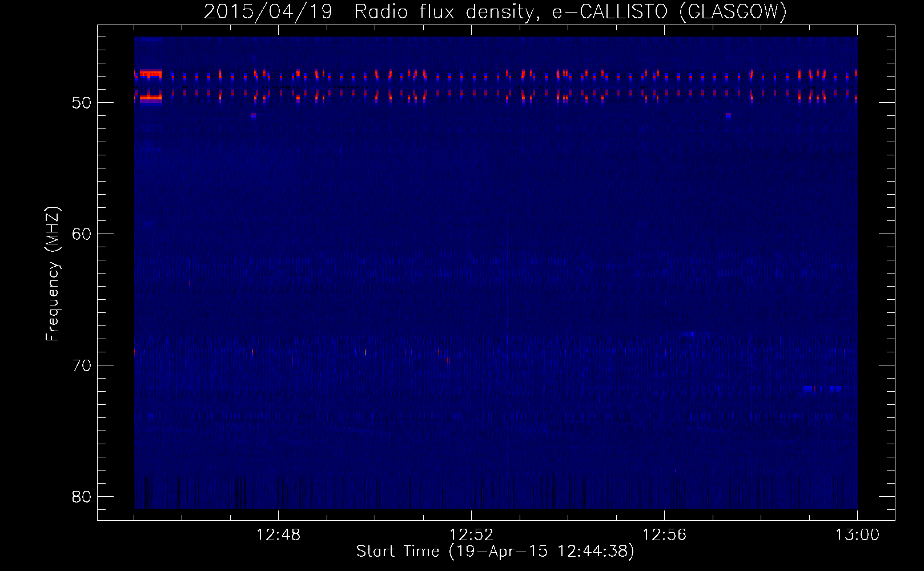This screenshot has width=924, height=571.
Task: Click the 50 MHz frequency tick label
Action: [x=82, y=103]
